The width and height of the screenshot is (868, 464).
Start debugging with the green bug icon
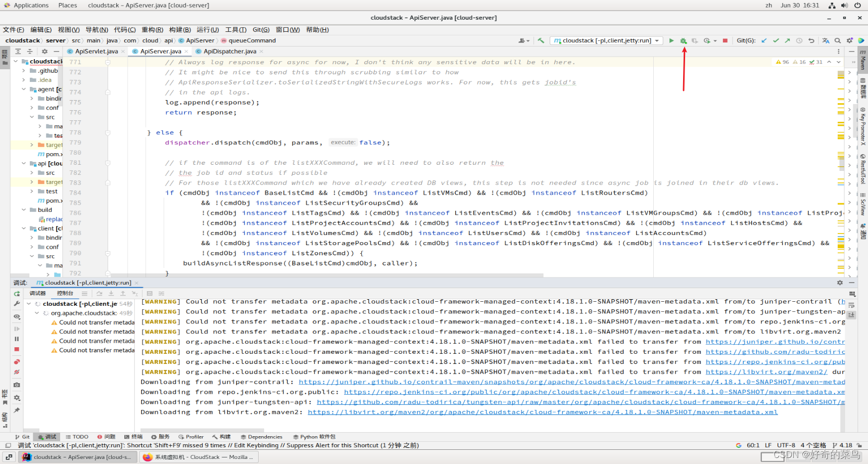(x=683, y=40)
